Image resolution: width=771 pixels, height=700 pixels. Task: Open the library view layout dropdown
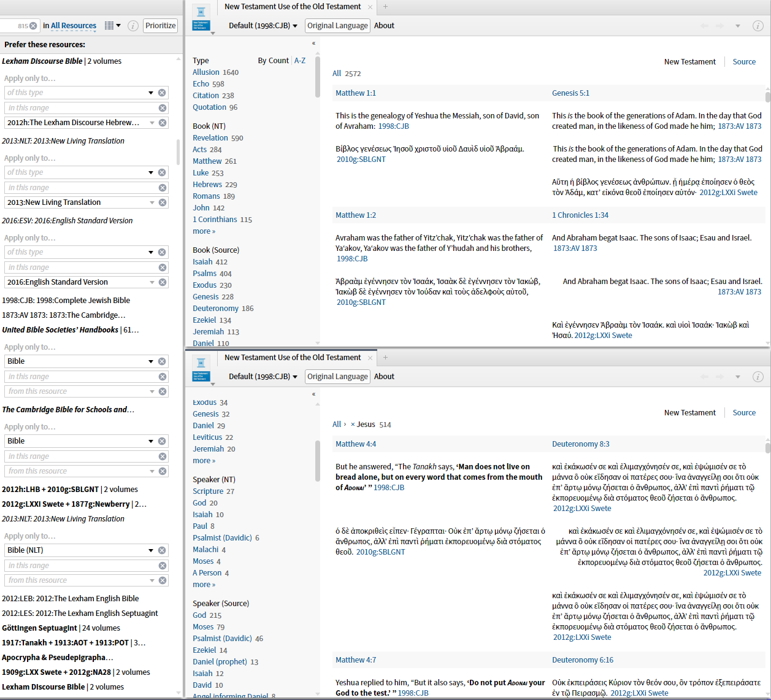112,26
